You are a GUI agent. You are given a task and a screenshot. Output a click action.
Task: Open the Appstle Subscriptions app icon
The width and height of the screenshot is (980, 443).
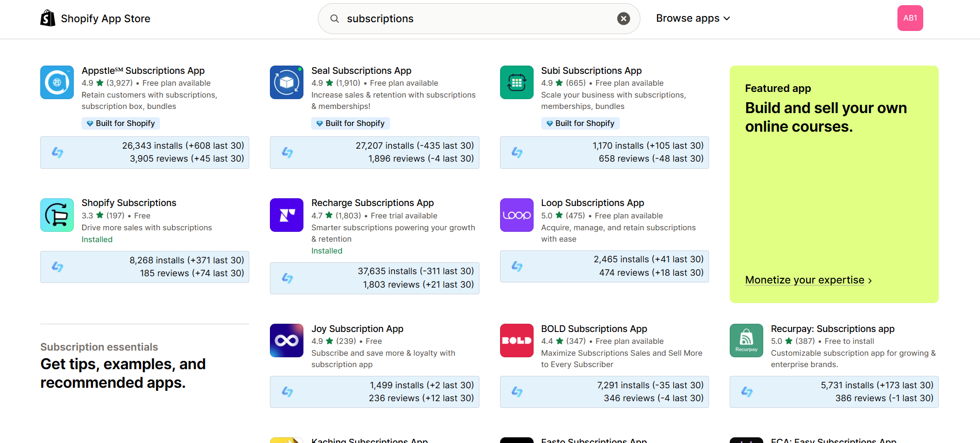coord(57,82)
